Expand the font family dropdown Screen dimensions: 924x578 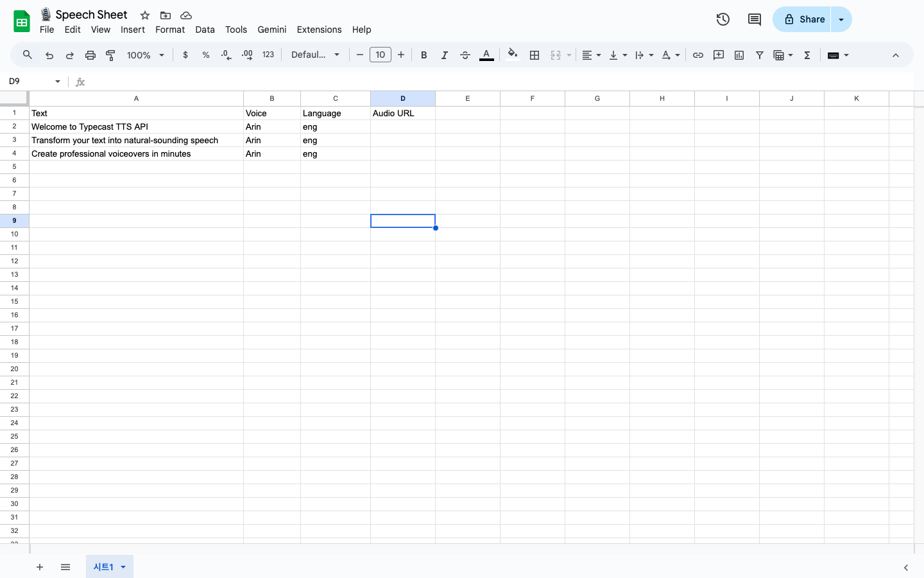click(x=316, y=55)
